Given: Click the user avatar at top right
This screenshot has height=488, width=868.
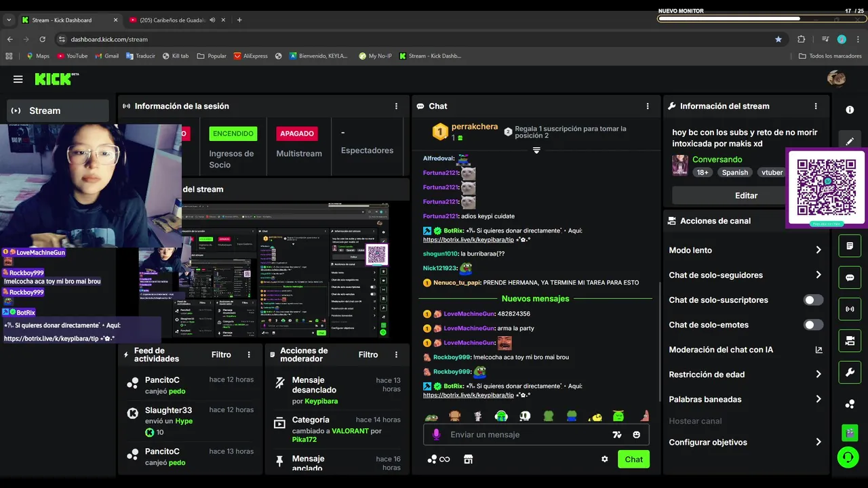Looking at the screenshot, I should pos(836,79).
